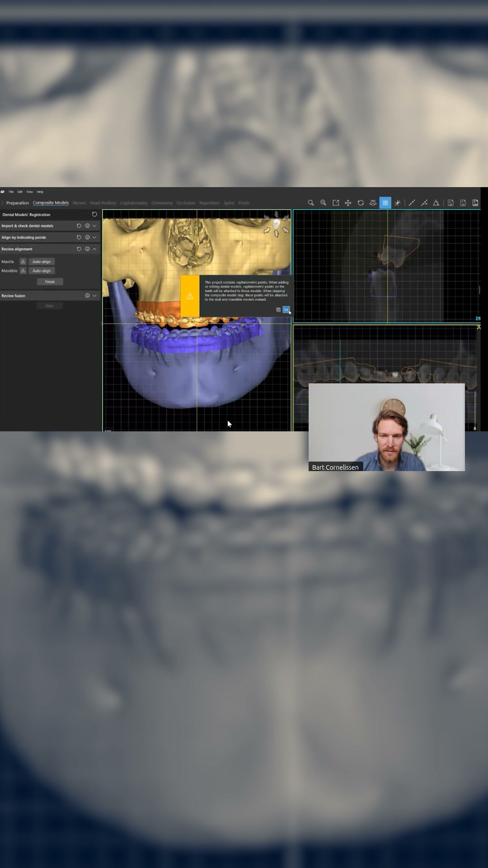The width and height of the screenshot is (488, 868).
Task: Click the first screenshot export icon
Action: [x=450, y=203]
